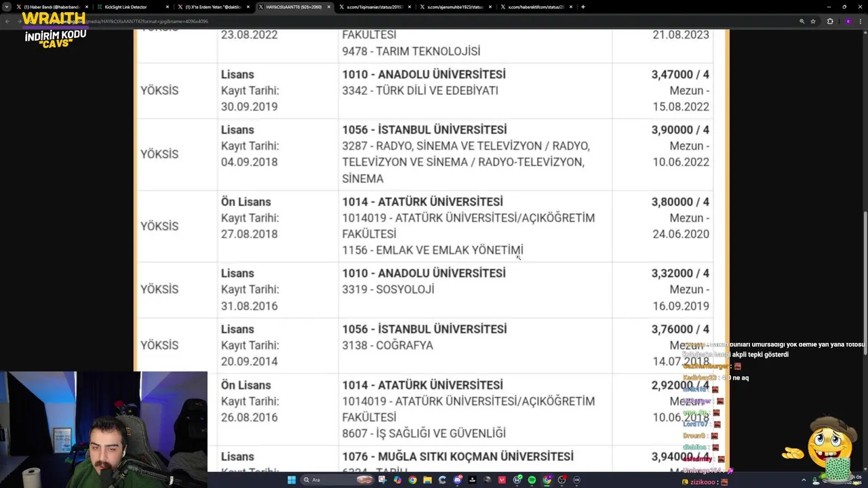
Task: Click the taskbar search box labeled Ara
Action: click(x=338, y=480)
